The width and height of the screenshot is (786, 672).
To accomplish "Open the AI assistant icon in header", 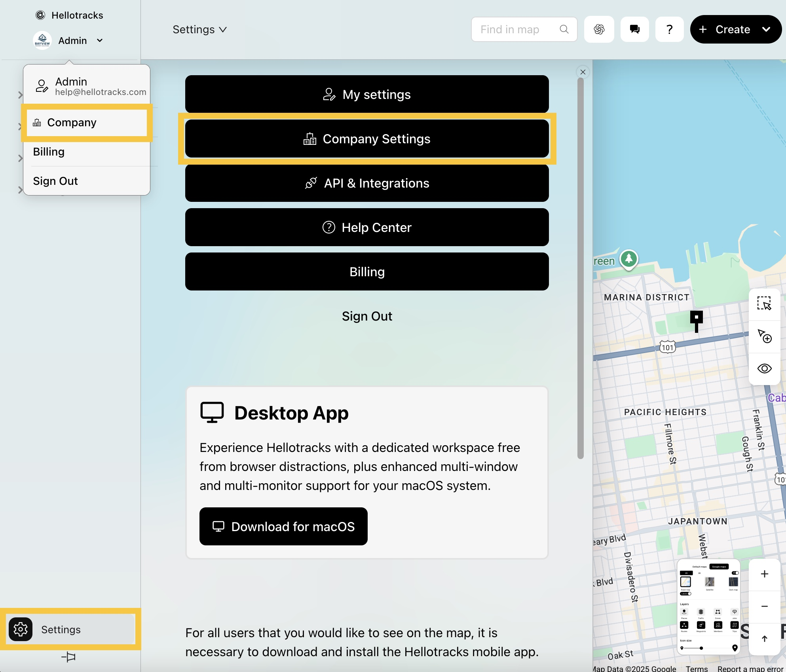I will (x=599, y=29).
